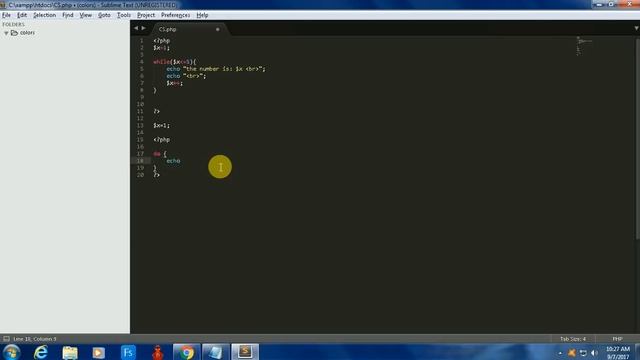Open media player from taskbar
Screen dimensions: 640x360
[x=98, y=352]
